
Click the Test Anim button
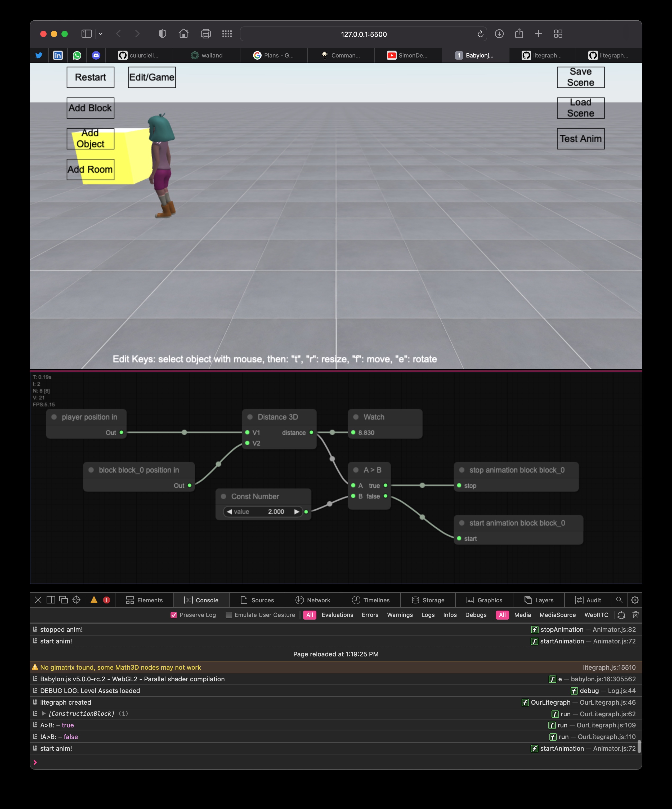click(580, 139)
